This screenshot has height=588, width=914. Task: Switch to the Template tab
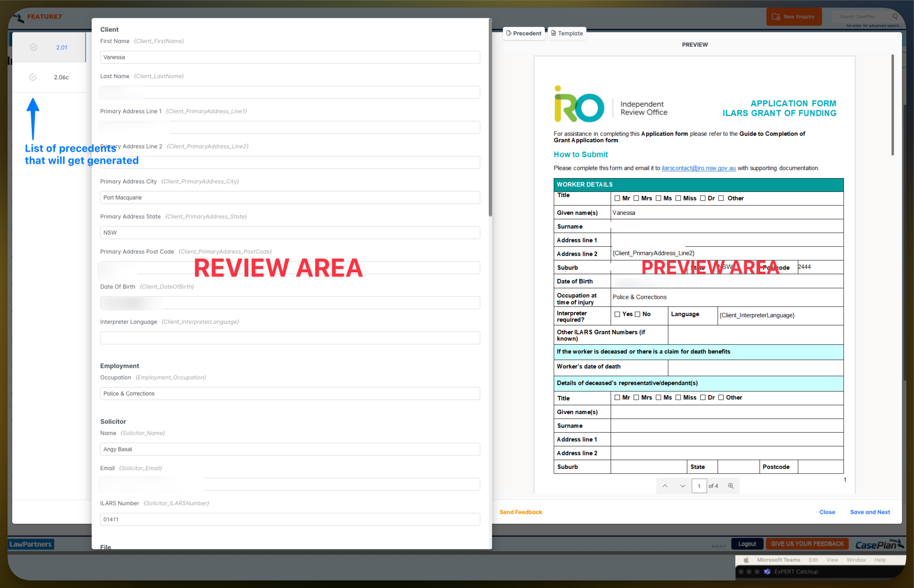tap(567, 33)
